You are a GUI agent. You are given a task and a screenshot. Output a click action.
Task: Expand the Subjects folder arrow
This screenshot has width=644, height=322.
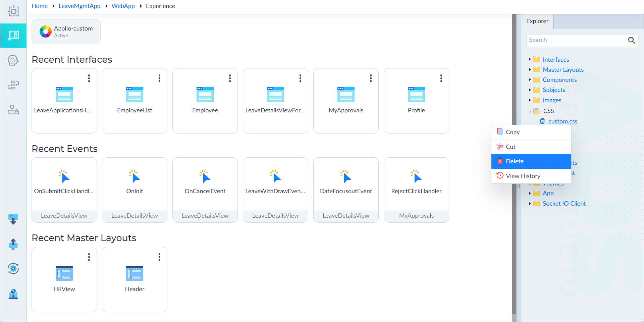click(530, 90)
